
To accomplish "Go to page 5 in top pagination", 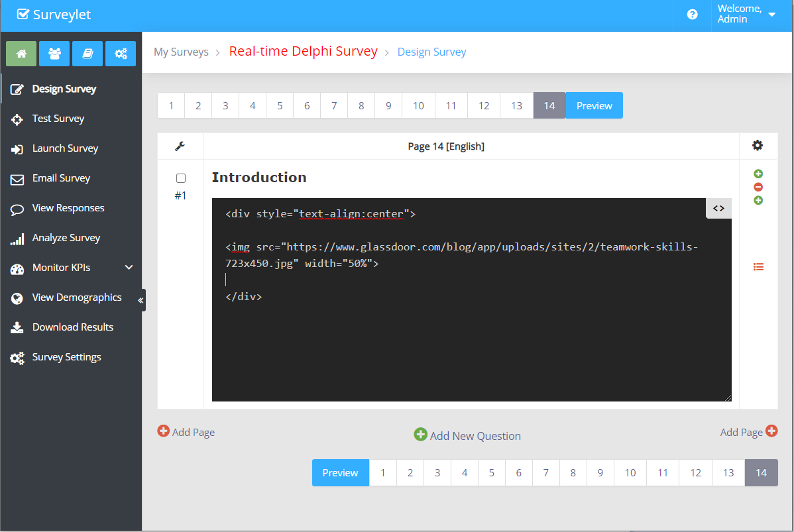I will (280, 105).
